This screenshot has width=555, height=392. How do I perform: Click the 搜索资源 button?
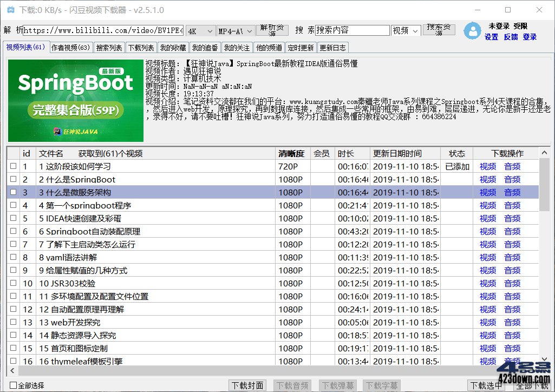pos(439,30)
